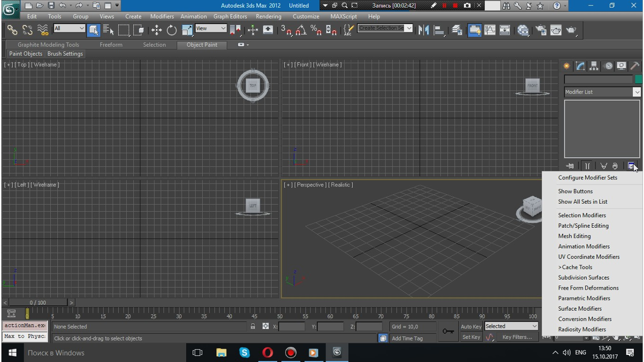This screenshot has height=362, width=644.
Task: Choose Parametric Modifiers from the popup menu
Action: tap(584, 298)
